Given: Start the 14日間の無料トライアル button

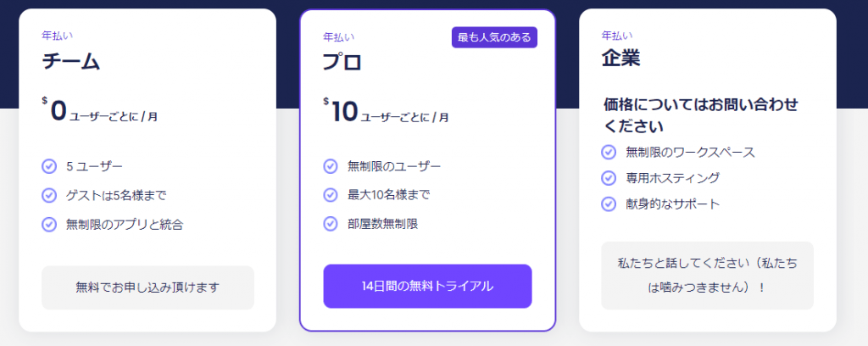Looking at the screenshot, I should pyautogui.click(x=427, y=286).
